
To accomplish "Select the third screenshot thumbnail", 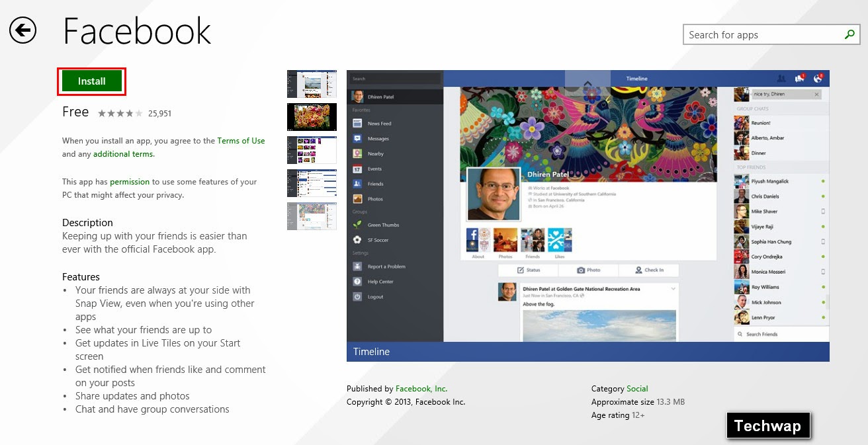I will [x=312, y=150].
